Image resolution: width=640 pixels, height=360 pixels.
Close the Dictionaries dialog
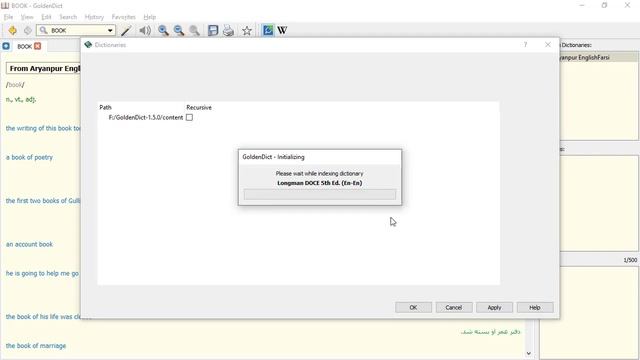point(548,44)
